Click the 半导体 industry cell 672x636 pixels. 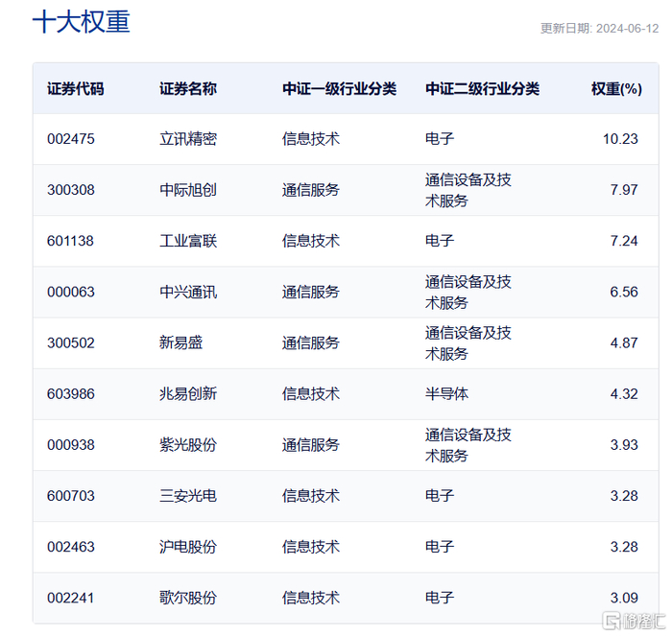pyautogui.click(x=446, y=394)
